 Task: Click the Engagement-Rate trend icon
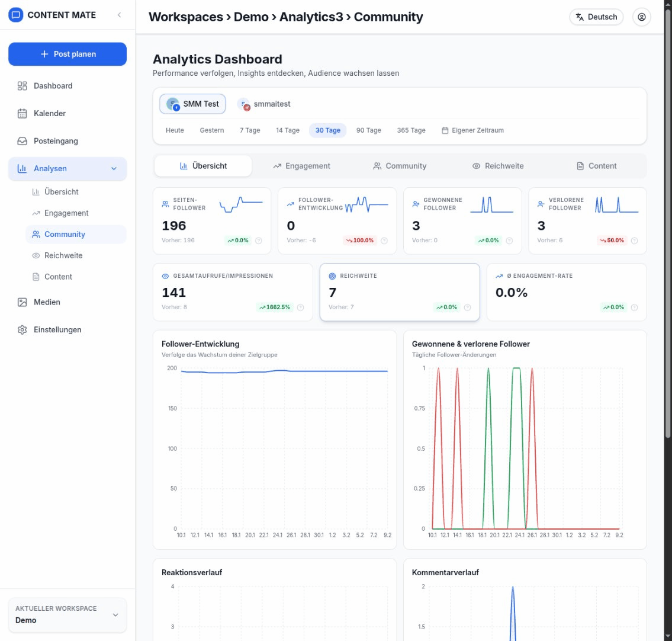(499, 276)
